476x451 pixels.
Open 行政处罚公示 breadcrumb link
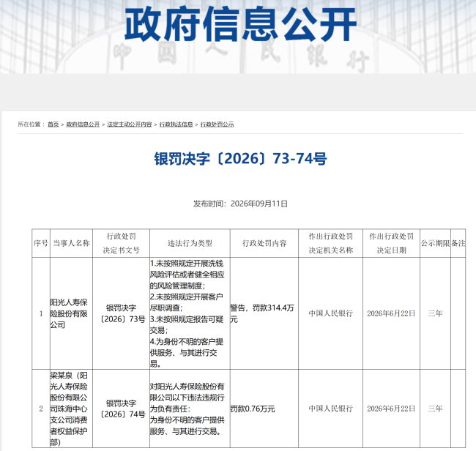click(217, 124)
